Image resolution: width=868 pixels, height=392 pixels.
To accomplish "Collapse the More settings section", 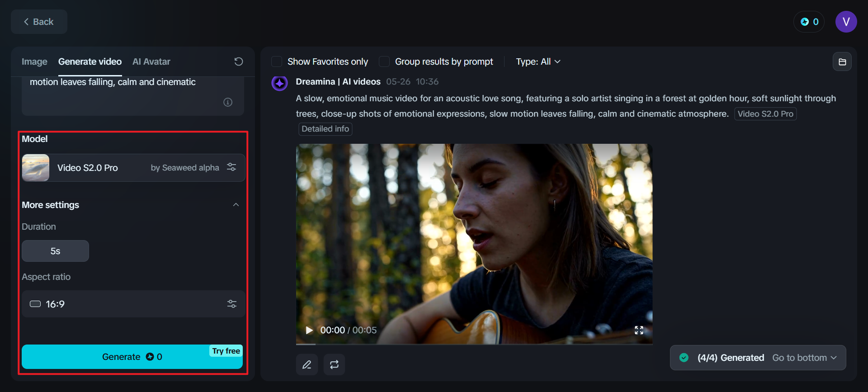I will coord(236,205).
